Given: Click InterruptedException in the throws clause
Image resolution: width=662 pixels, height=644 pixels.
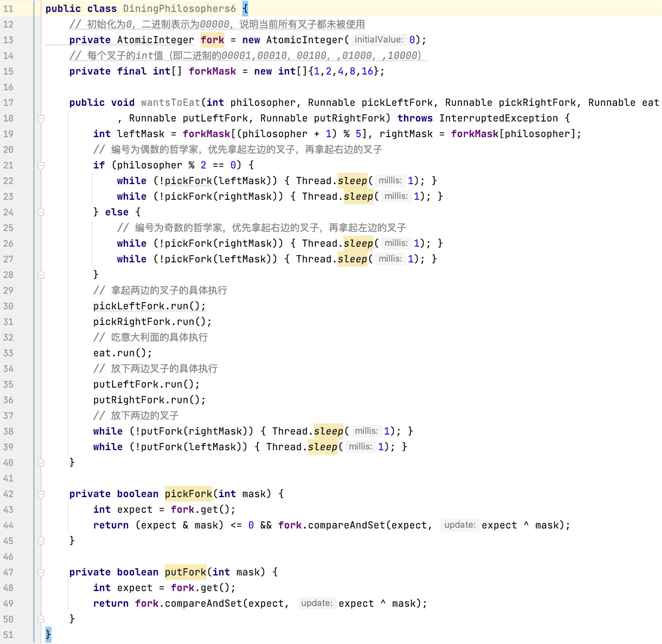Looking at the screenshot, I should 498,118.
